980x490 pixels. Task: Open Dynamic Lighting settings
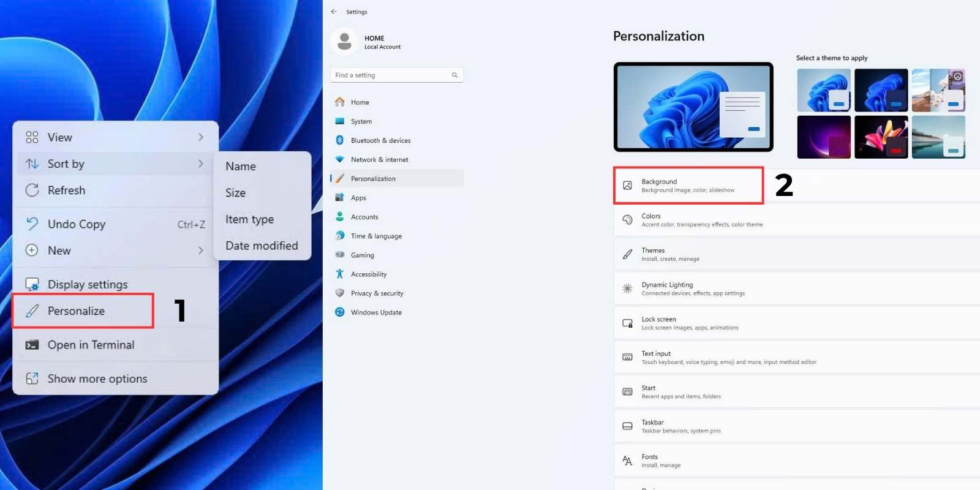pyautogui.click(x=797, y=288)
